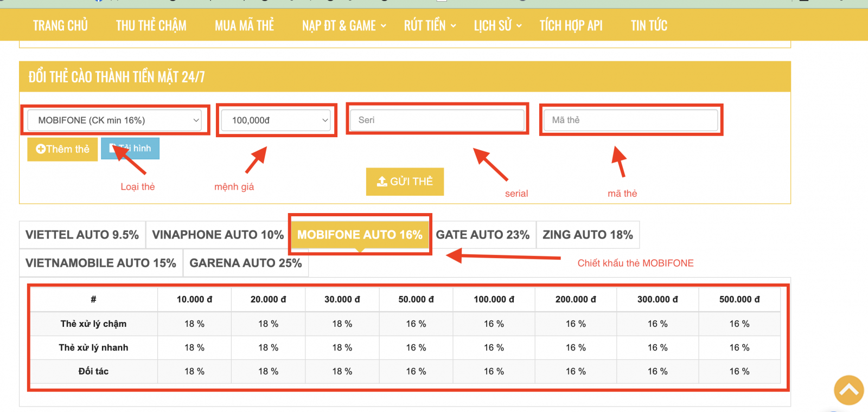
Task: Switch to VIETNAMOBILE AUTO 15% tab
Action: point(100,263)
